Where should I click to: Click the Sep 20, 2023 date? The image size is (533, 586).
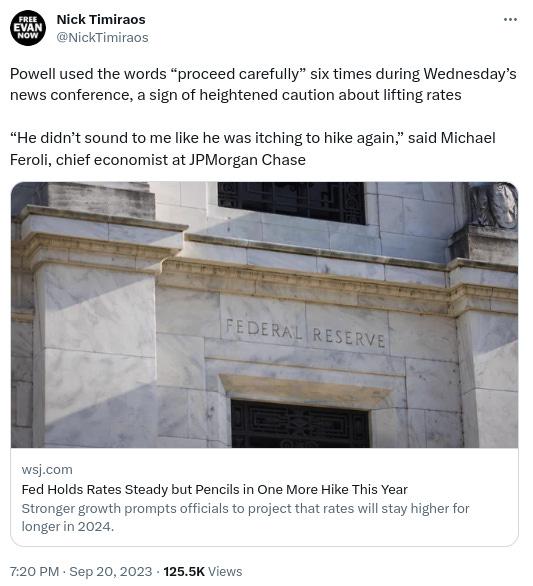(x=111, y=571)
